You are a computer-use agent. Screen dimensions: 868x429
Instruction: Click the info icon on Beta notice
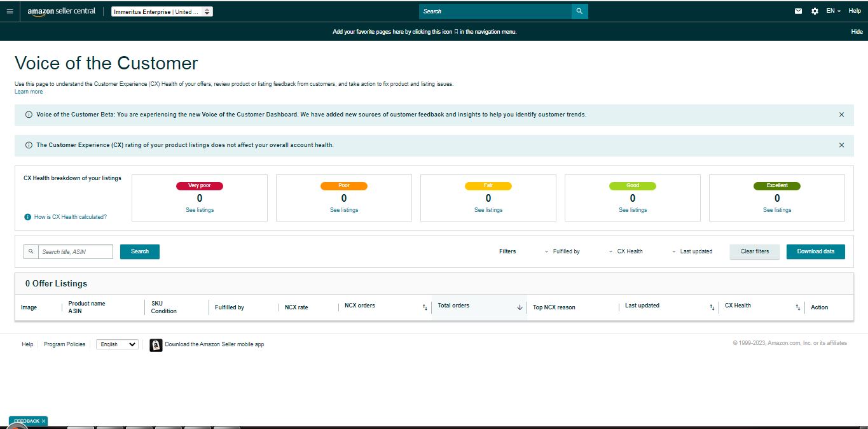pyautogui.click(x=29, y=115)
